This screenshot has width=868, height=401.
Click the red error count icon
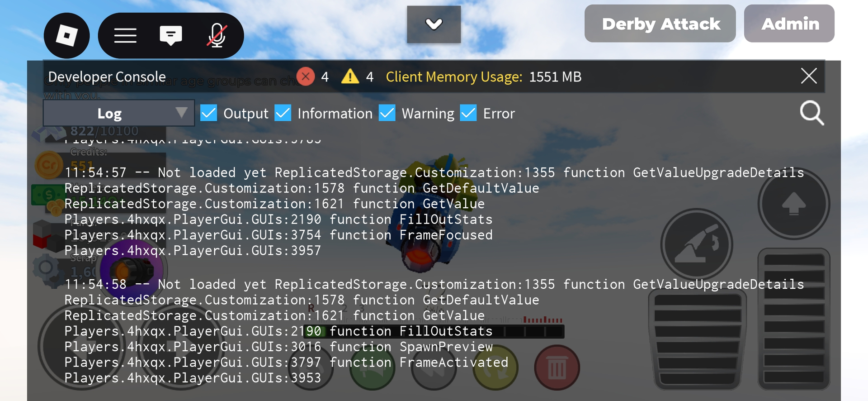[306, 76]
